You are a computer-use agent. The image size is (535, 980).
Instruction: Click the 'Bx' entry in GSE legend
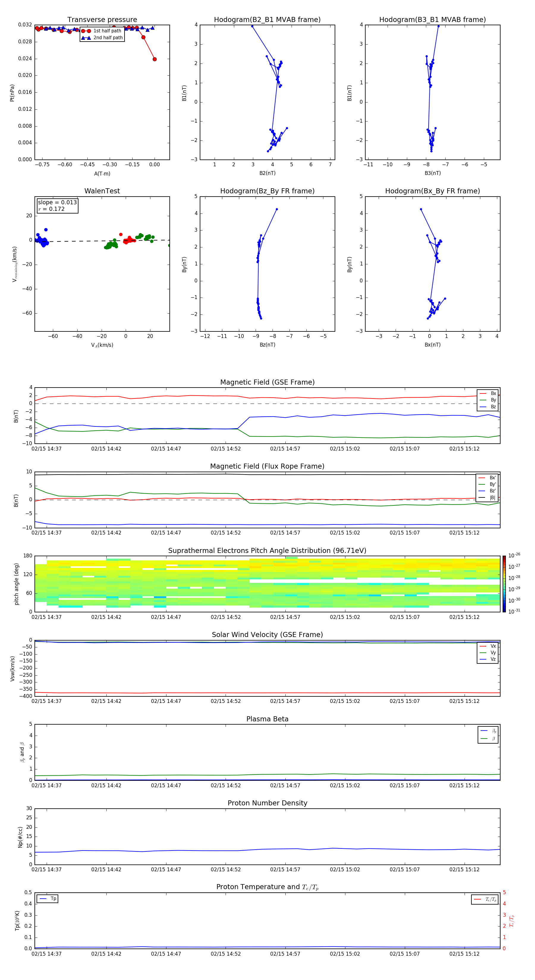[488, 393]
